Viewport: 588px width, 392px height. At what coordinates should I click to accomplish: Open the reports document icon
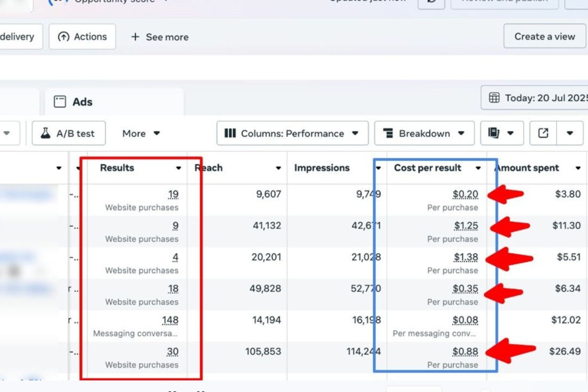494,133
